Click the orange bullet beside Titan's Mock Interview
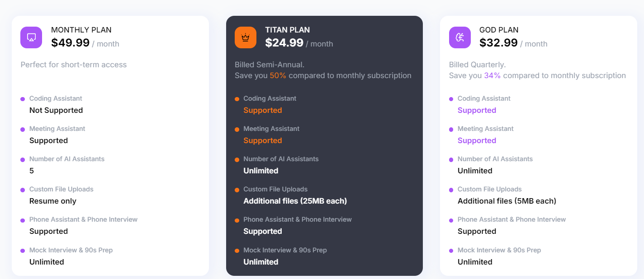644x279 pixels. coord(237,251)
